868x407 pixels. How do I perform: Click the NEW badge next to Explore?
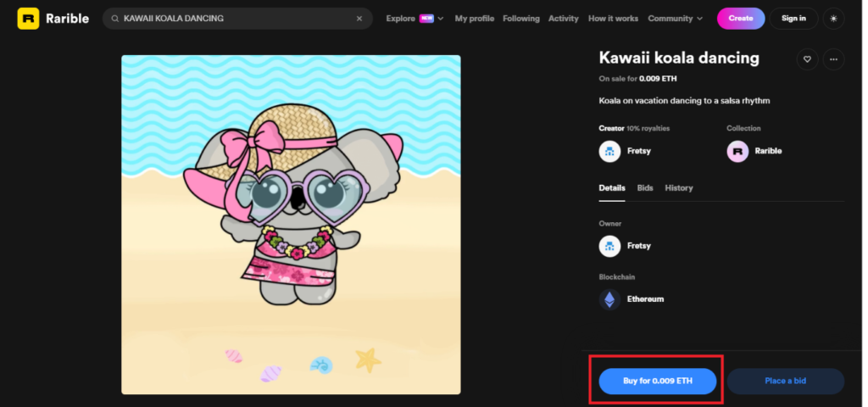tap(426, 19)
